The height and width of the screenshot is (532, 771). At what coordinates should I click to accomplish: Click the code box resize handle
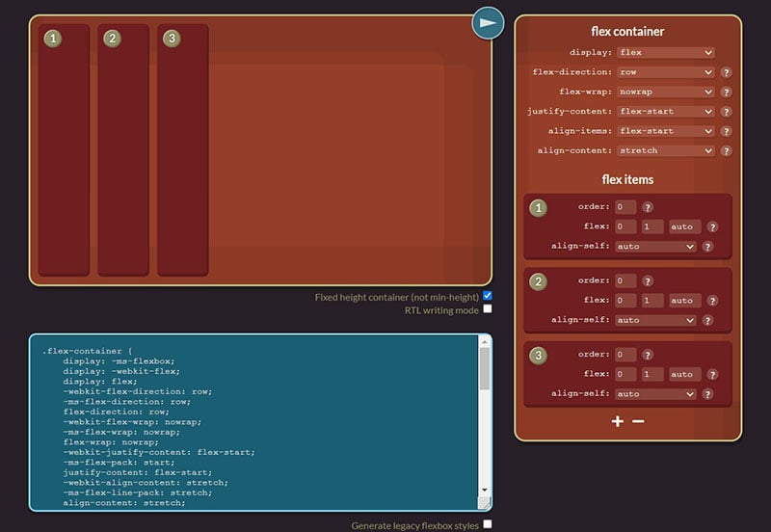pyautogui.click(x=485, y=502)
